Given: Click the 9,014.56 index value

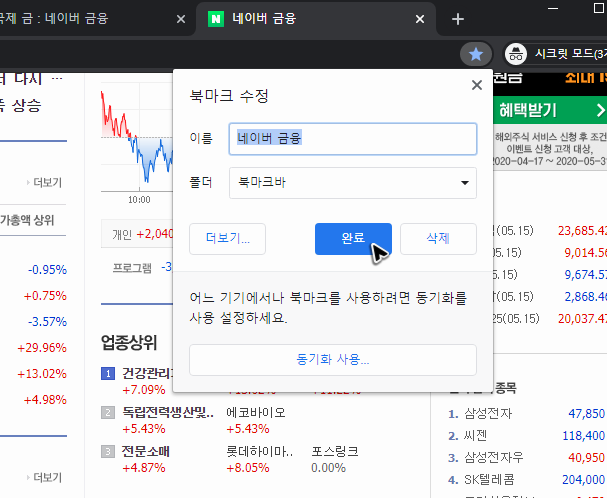Looking at the screenshot, I should coord(585,253).
